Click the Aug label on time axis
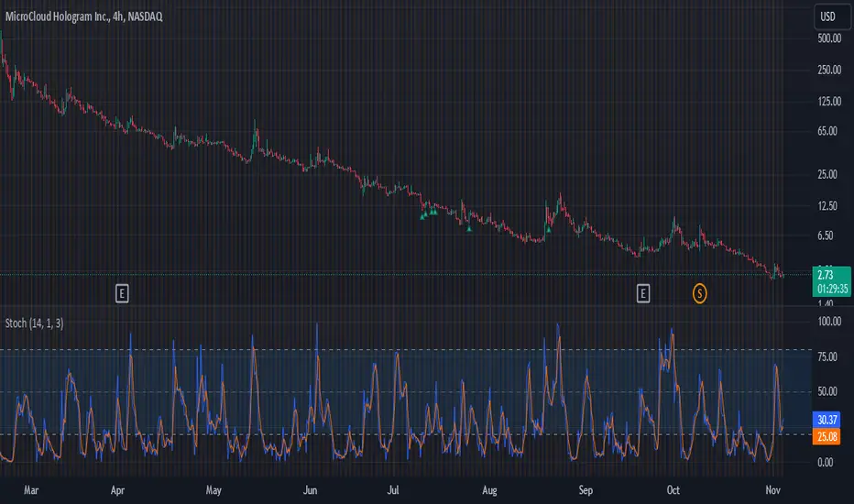This screenshot has width=854, height=504. pyautogui.click(x=489, y=490)
